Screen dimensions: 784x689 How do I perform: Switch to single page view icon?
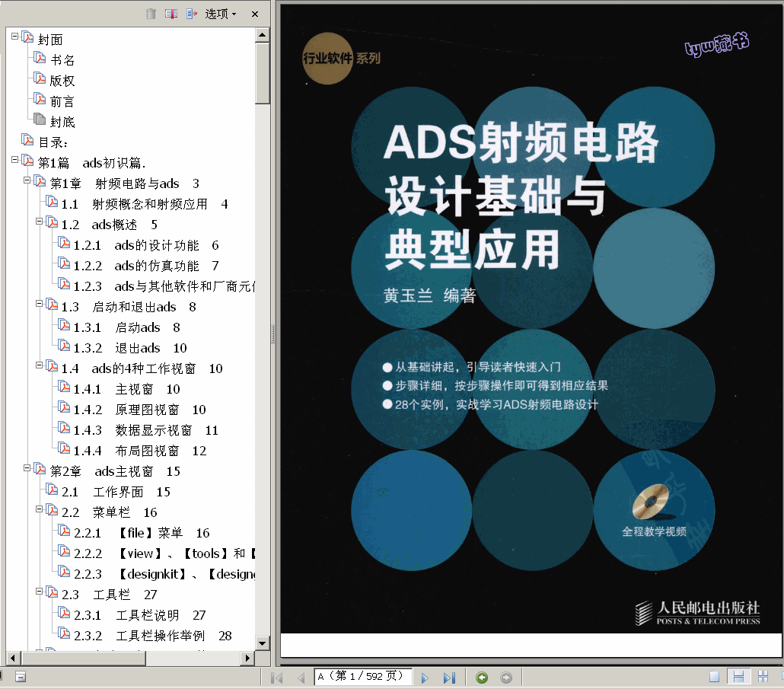point(714,675)
